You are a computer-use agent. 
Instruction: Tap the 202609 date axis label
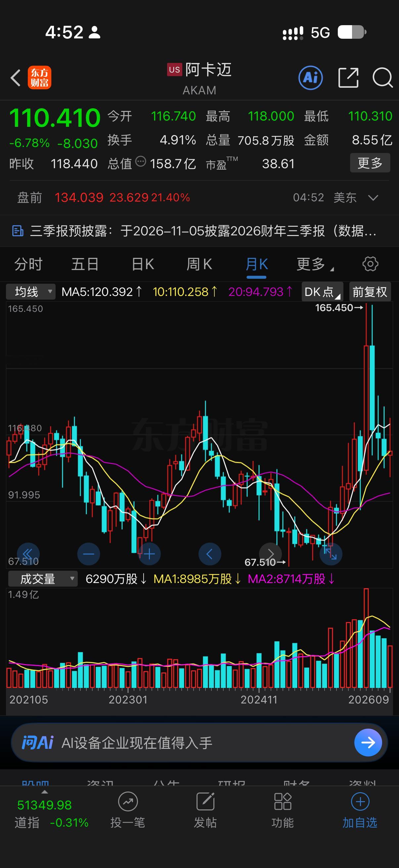pos(368,699)
